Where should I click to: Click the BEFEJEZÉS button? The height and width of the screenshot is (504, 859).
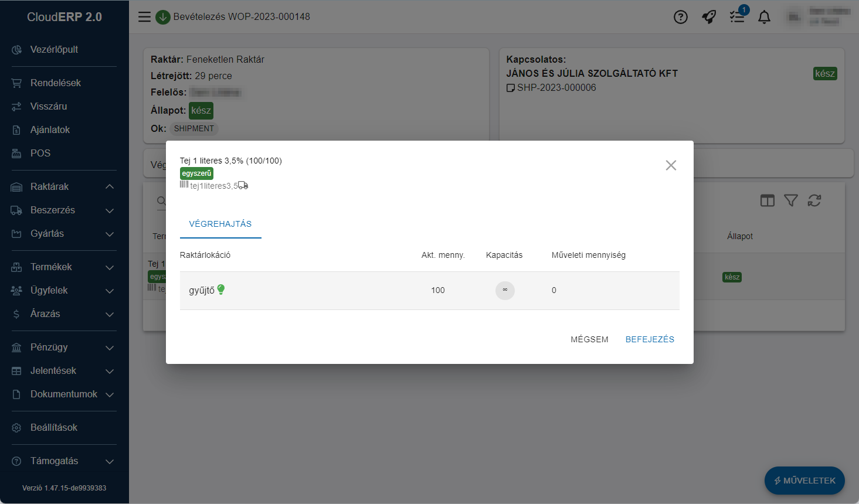click(x=650, y=339)
